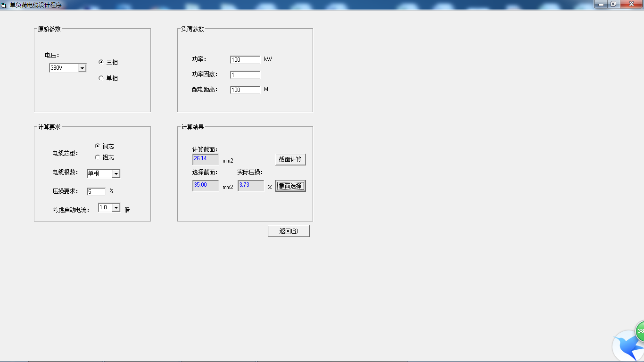This screenshot has width=644, height=362.
Task: Click the 选择截面 result box showing 35.00
Action: coord(206,186)
